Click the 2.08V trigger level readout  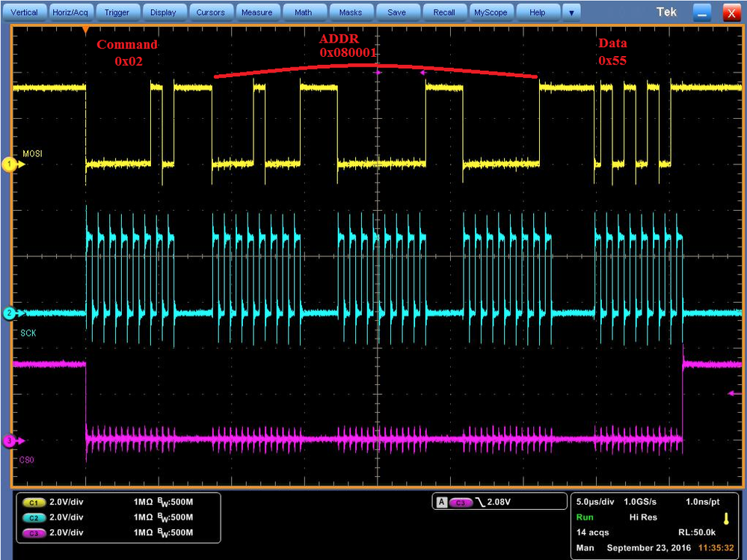tap(499, 502)
